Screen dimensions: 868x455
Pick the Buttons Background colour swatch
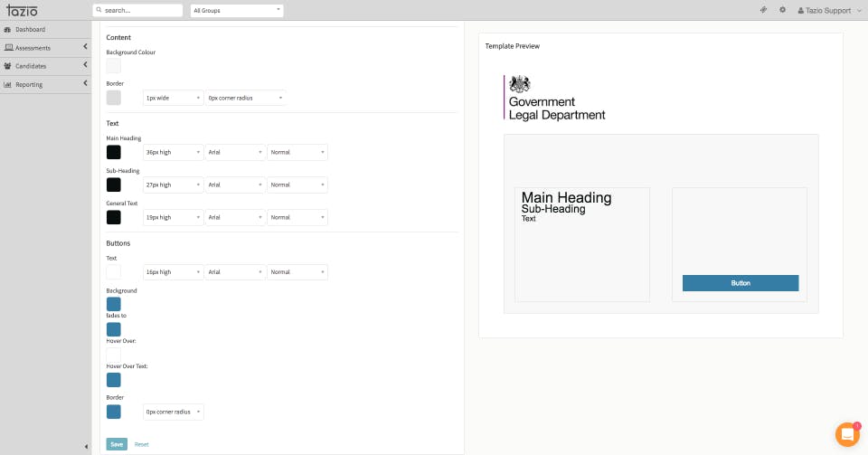click(x=114, y=304)
